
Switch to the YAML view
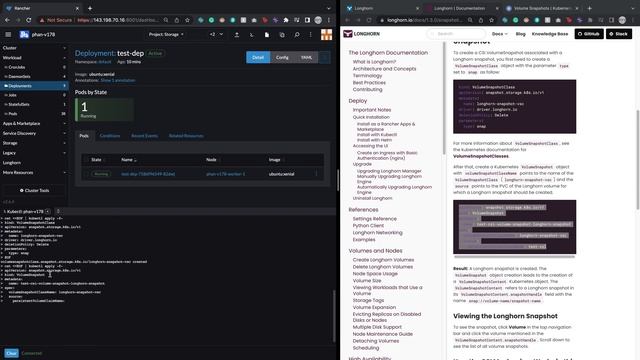pyautogui.click(x=307, y=58)
